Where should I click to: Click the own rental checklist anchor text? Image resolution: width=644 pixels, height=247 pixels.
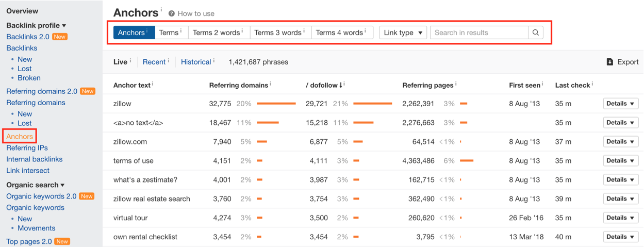(x=145, y=237)
